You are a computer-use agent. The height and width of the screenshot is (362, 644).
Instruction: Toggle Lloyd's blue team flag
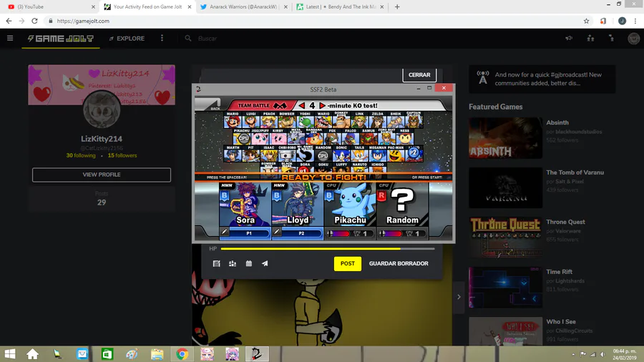[277, 196]
